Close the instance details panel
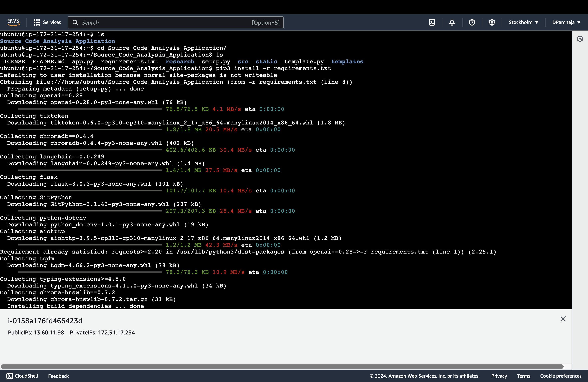Screen dimensions: 588x382 (563, 319)
